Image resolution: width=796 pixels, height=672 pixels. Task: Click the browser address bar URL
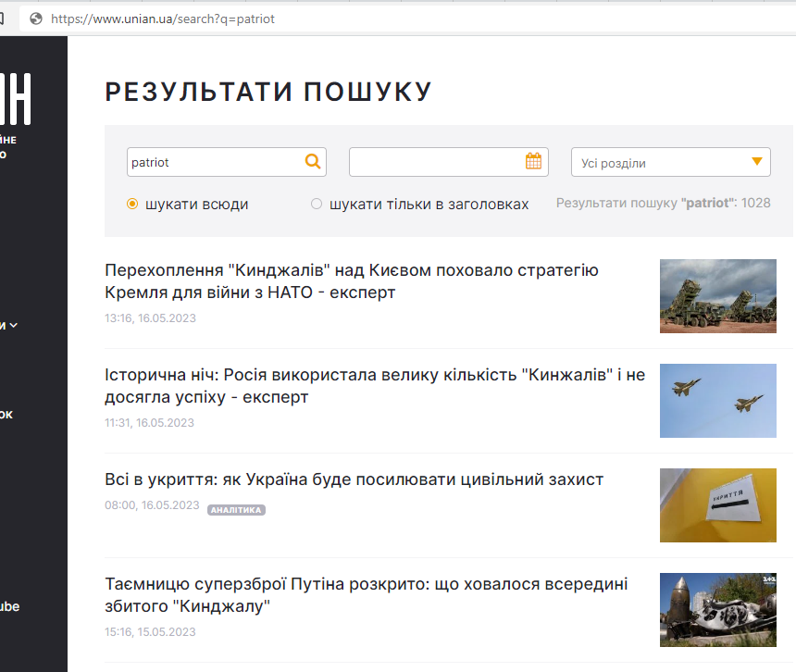tap(163, 19)
